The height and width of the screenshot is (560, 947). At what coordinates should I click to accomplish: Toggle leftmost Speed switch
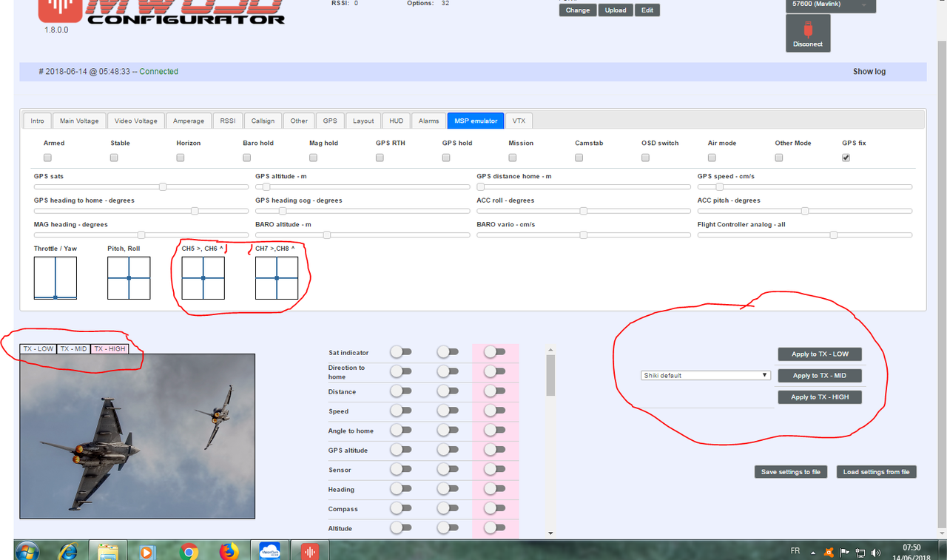[401, 411]
